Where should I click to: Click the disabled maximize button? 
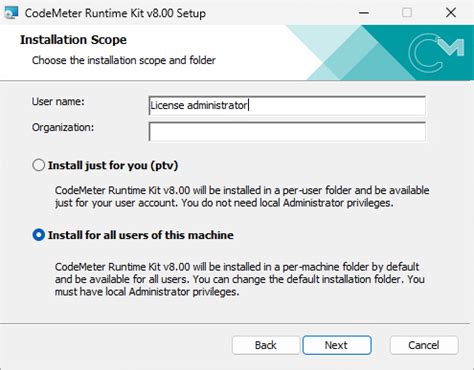pyautogui.click(x=407, y=13)
